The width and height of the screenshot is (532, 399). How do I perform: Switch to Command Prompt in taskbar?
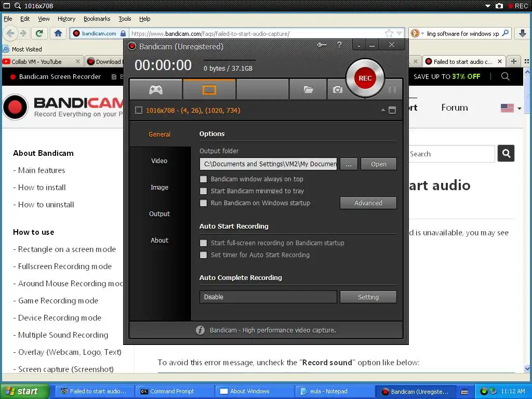coord(175,391)
